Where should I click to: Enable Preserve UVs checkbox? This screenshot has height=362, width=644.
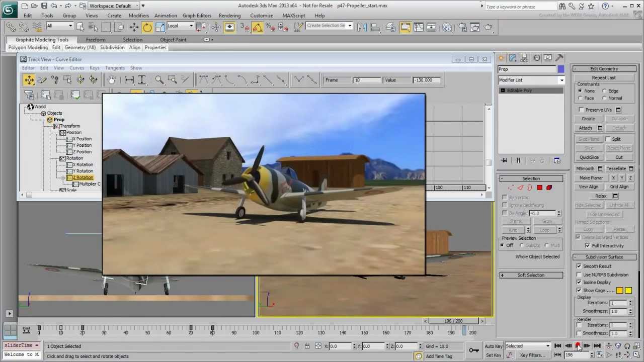coord(582,110)
